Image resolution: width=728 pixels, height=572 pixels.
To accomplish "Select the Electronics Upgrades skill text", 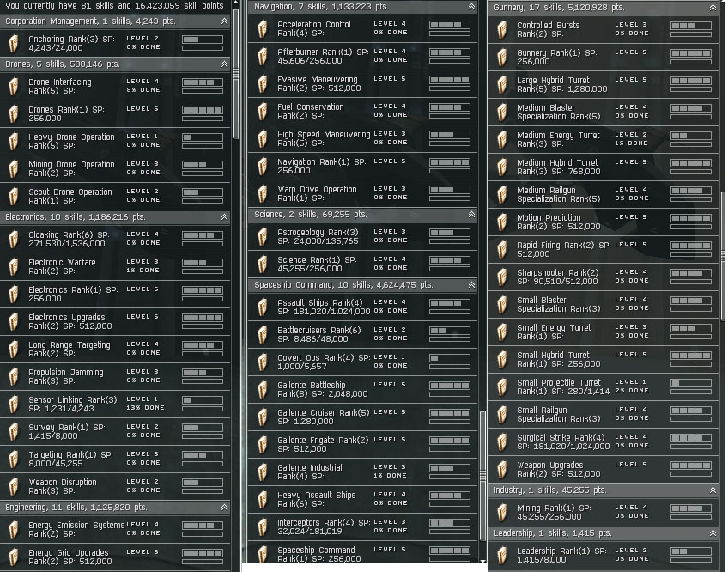I will pyautogui.click(x=70, y=321).
